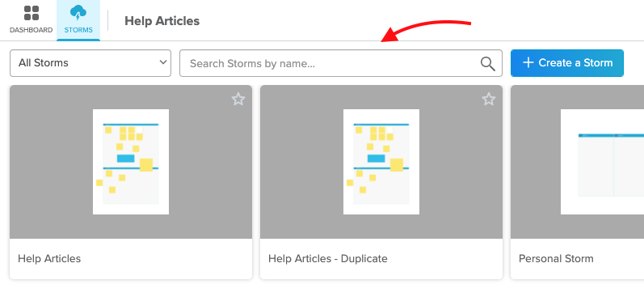Open the Help Articles - Duplicate thumbnail
644x297 pixels.
click(381, 162)
